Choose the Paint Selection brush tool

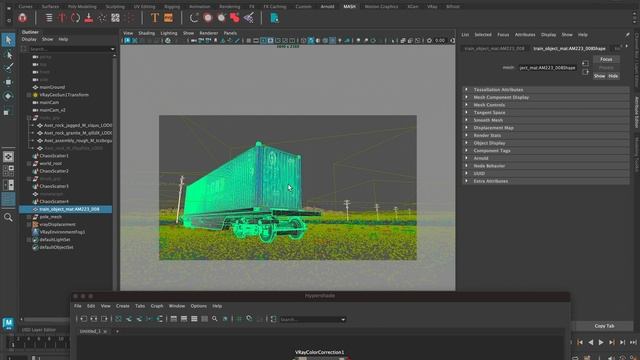tap(8, 68)
